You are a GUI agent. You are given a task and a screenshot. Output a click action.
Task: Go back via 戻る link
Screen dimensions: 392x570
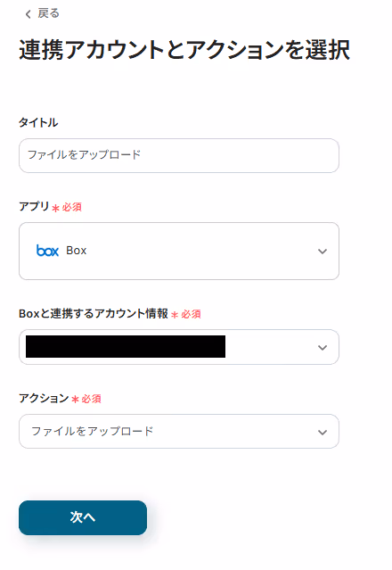click(48, 13)
